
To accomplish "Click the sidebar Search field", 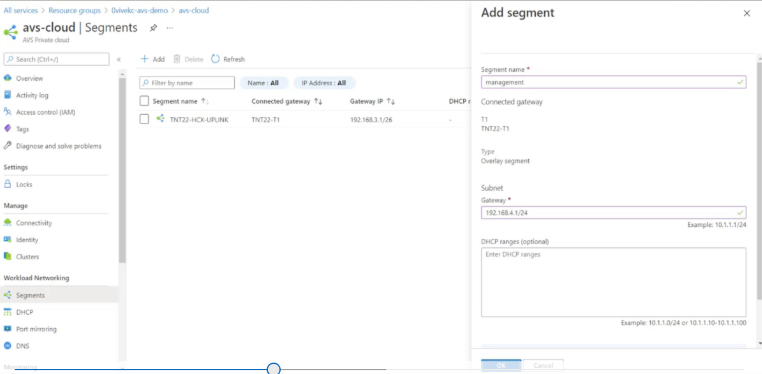I will [x=56, y=59].
